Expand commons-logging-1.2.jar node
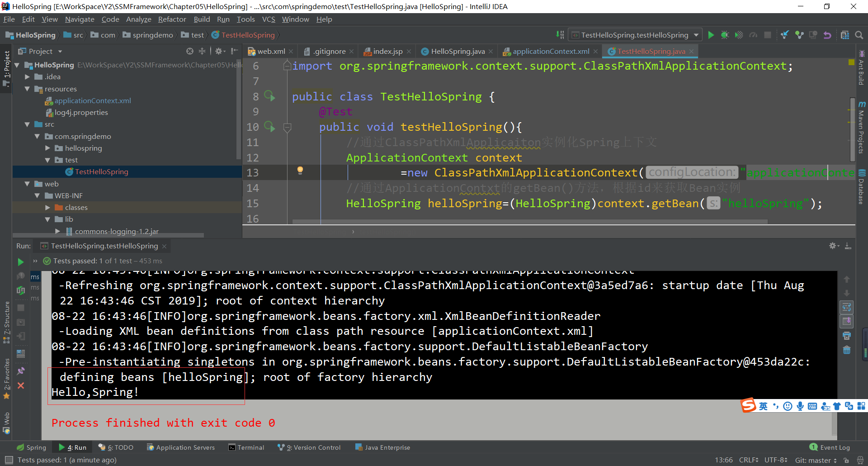Image resolution: width=868 pixels, height=466 pixels. [x=57, y=231]
